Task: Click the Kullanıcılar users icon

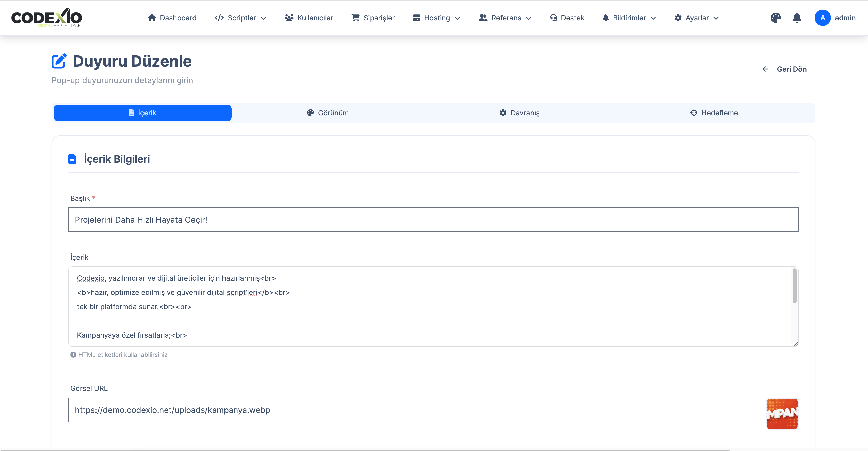Action: coord(289,18)
